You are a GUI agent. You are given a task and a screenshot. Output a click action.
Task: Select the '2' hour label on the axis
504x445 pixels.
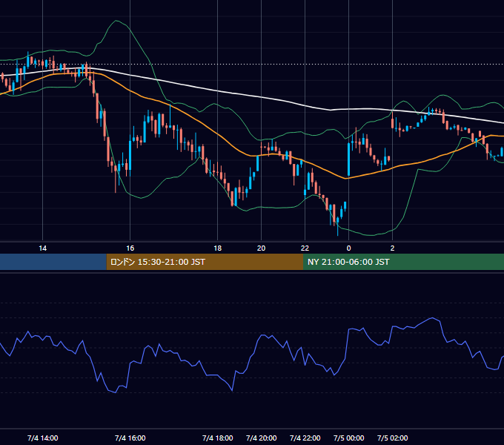click(x=392, y=248)
